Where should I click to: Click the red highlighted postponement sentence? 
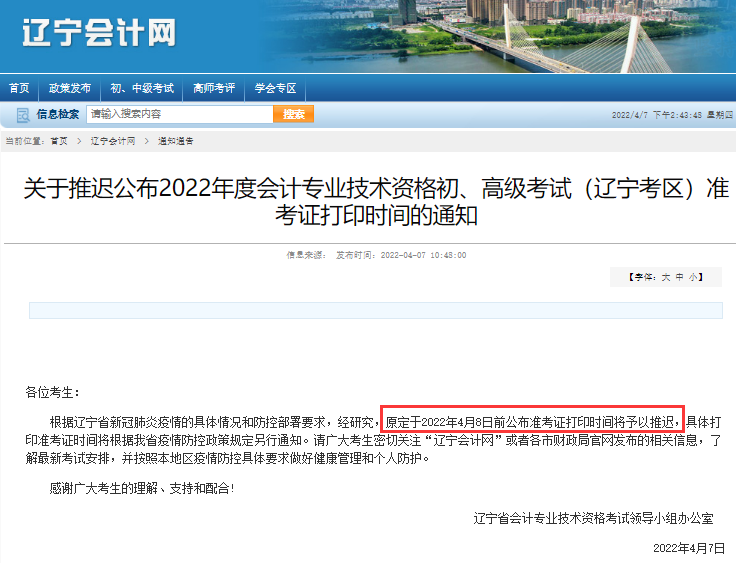[x=532, y=419]
